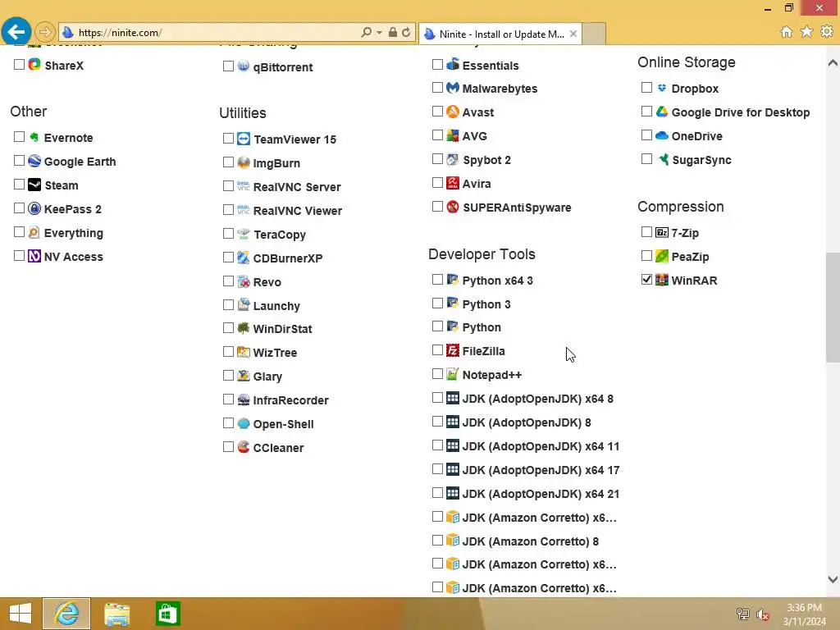Click the InfraRecorder label
840x630 pixels.
291,400
